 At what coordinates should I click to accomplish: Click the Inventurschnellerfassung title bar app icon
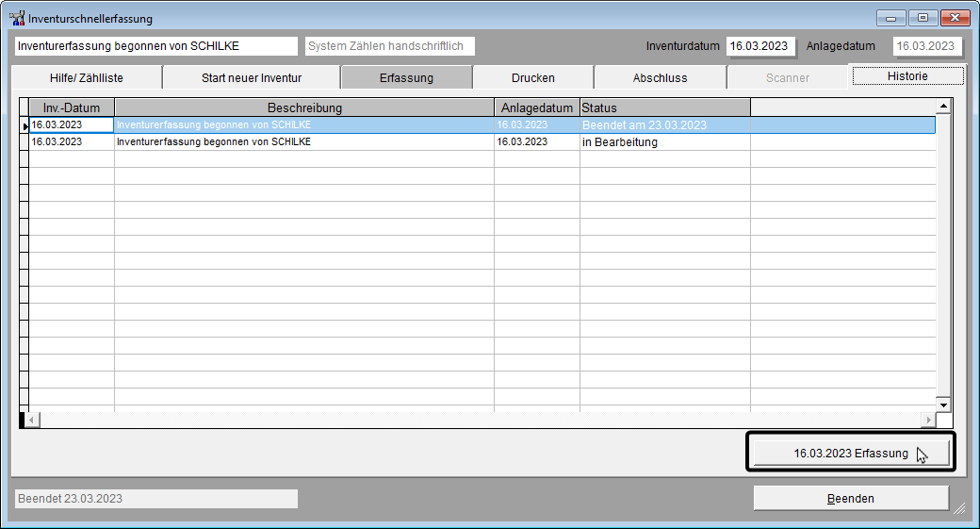[17, 18]
